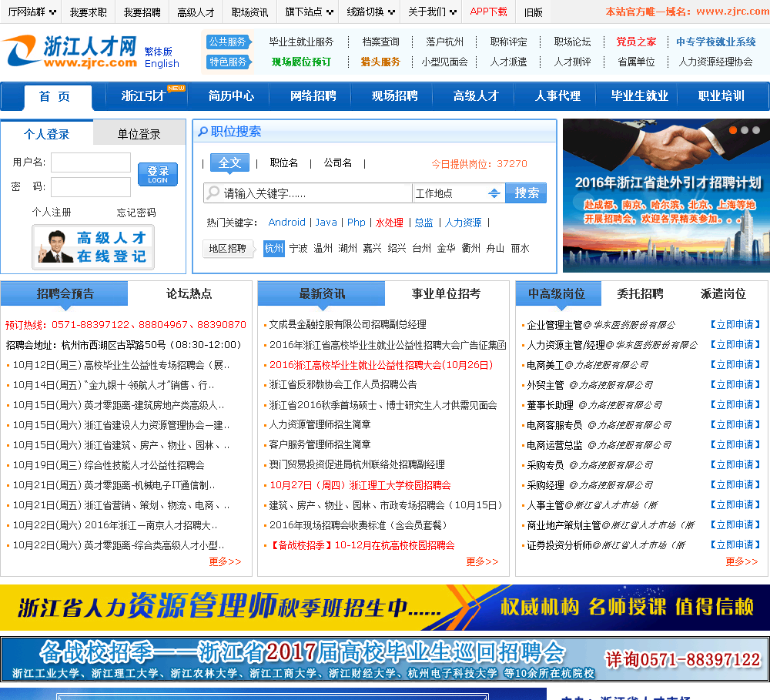Open the 论坛热点 tab
The height and width of the screenshot is (700, 770).
click(x=189, y=293)
